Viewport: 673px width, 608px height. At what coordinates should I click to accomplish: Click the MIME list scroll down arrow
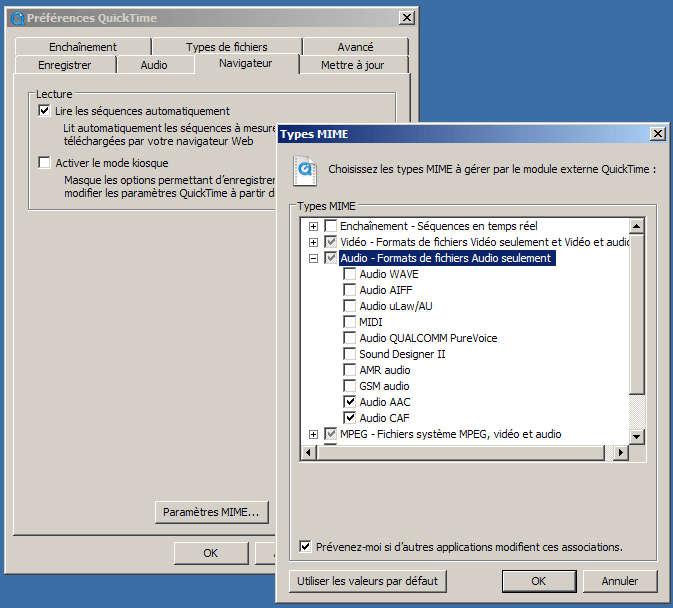click(x=637, y=437)
